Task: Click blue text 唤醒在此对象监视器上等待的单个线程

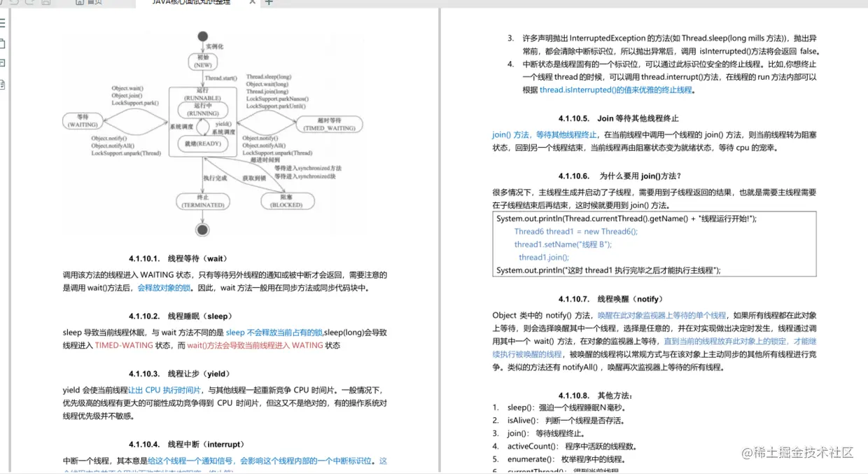Action: (661, 316)
